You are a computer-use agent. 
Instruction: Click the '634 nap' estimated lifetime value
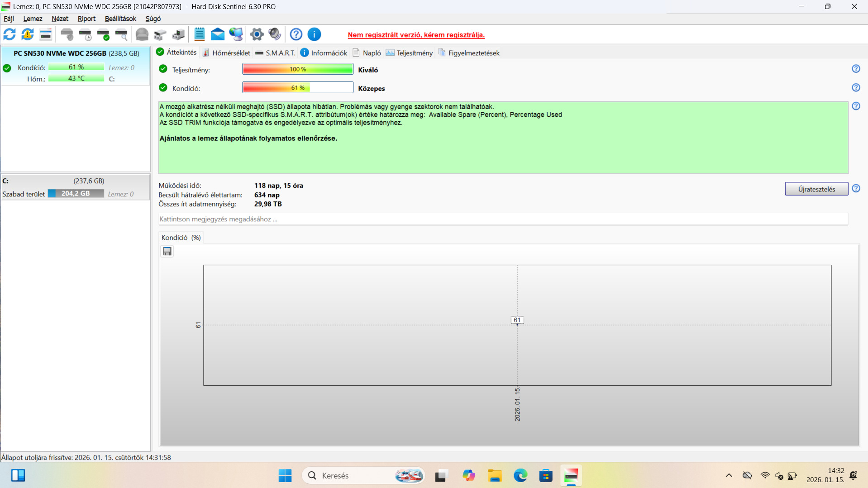point(267,195)
